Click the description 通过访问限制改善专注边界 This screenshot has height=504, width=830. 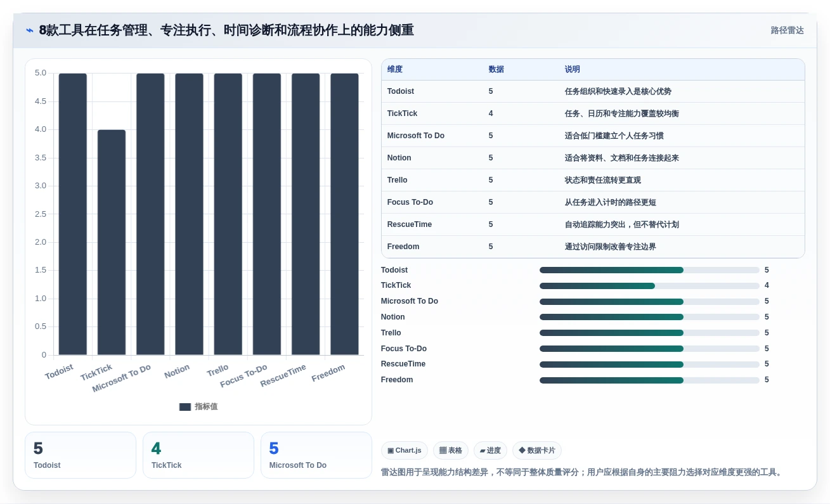(611, 247)
